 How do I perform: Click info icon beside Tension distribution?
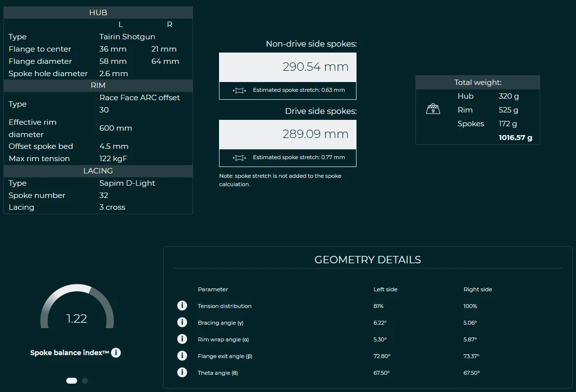[x=182, y=306]
